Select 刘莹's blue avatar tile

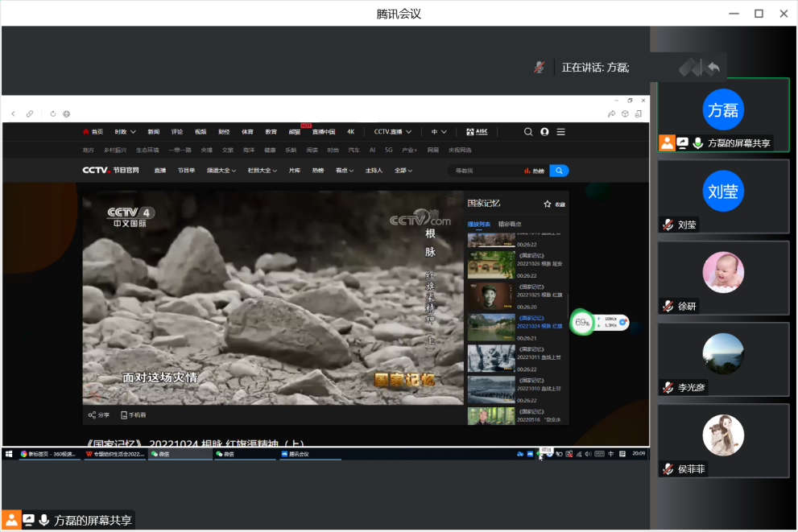tap(723, 191)
